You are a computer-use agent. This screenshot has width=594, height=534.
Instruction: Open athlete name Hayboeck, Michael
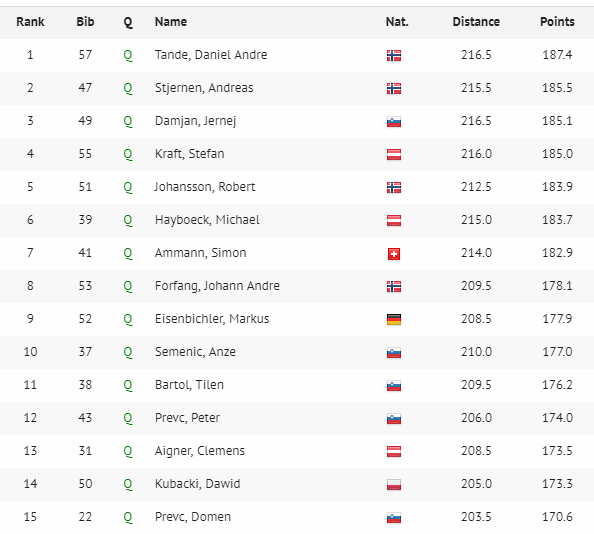(207, 220)
